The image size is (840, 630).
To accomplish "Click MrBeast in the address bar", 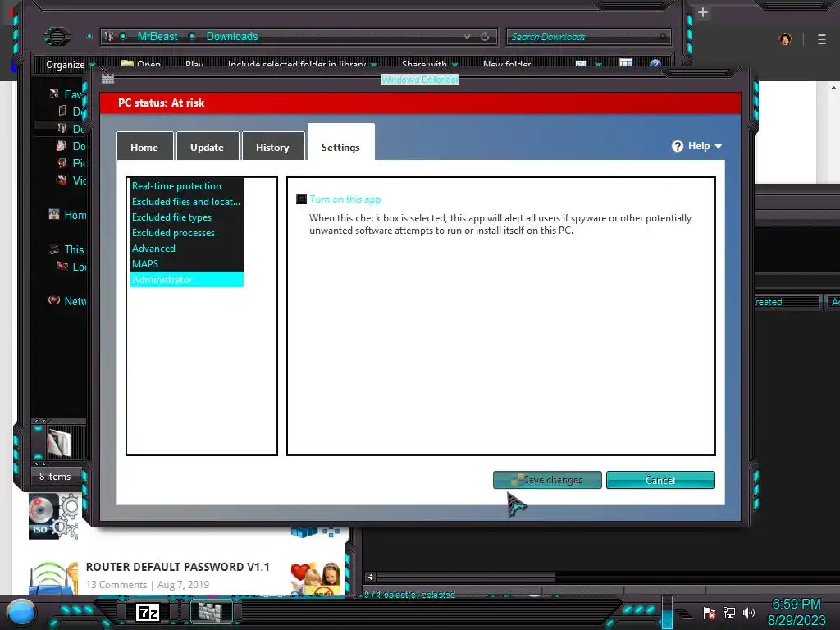I will tap(157, 36).
